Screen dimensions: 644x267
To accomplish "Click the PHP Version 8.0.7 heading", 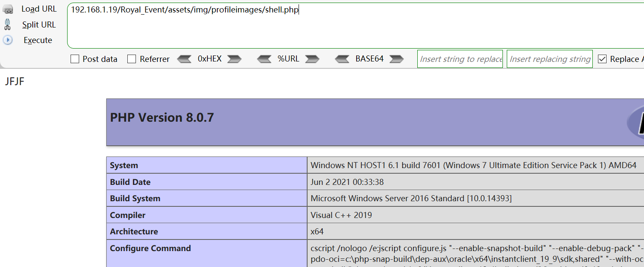I will point(162,117).
